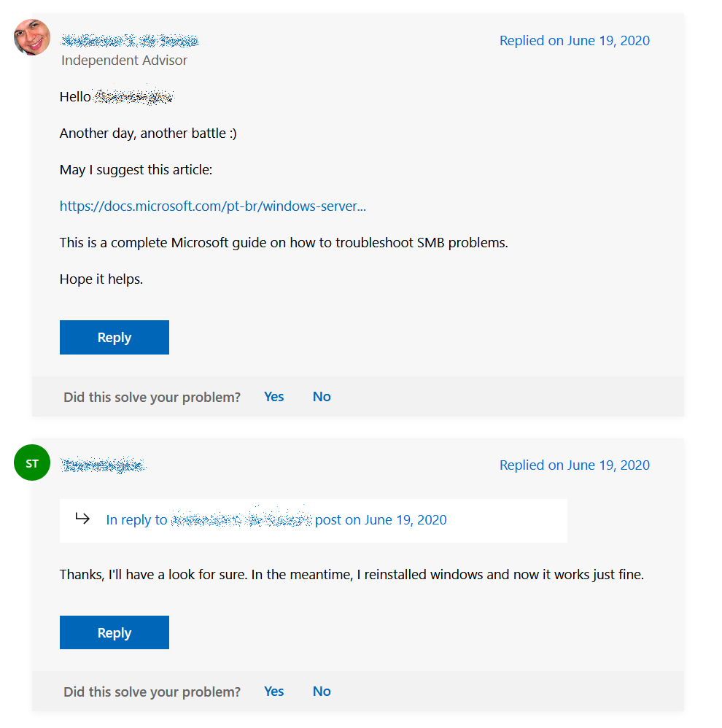Answer No under the 'reinstalled windows' post
Screen dimensions: 722x728
pyautogui.click(x=322, y=692)
